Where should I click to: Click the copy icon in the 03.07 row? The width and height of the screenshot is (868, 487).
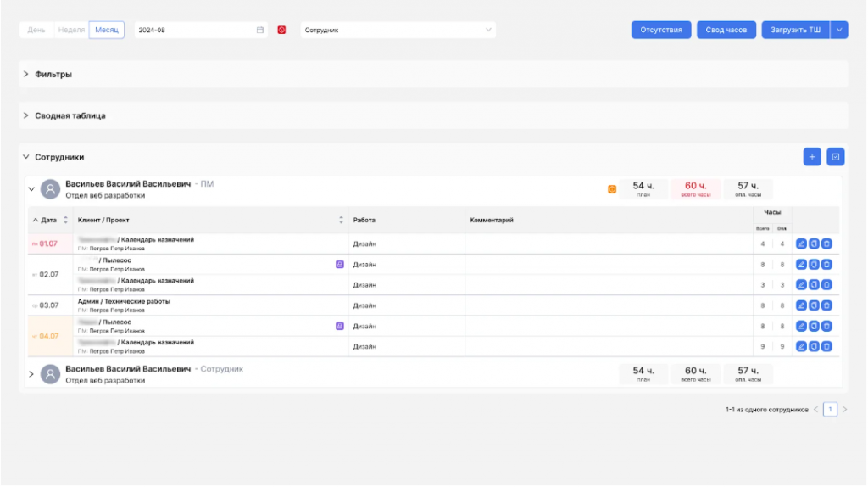click(814, 305)
